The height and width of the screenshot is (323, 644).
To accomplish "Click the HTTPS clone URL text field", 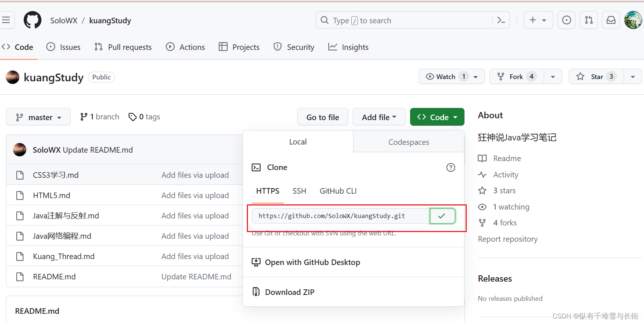I will 341,216.
